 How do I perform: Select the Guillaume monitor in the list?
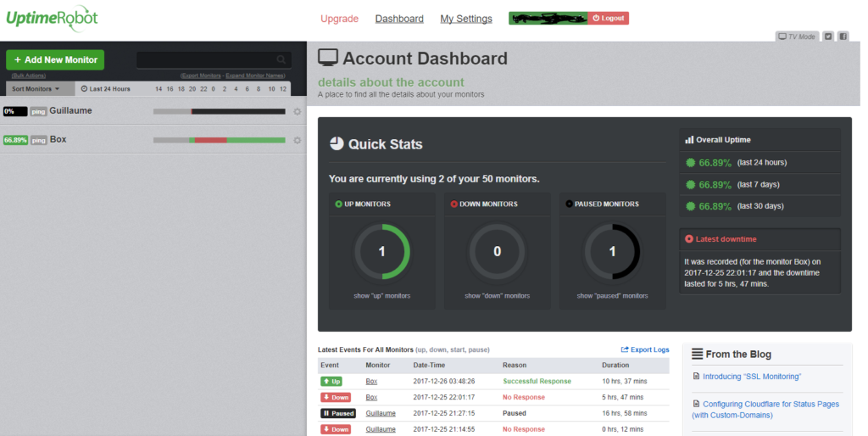click(71, 111)
